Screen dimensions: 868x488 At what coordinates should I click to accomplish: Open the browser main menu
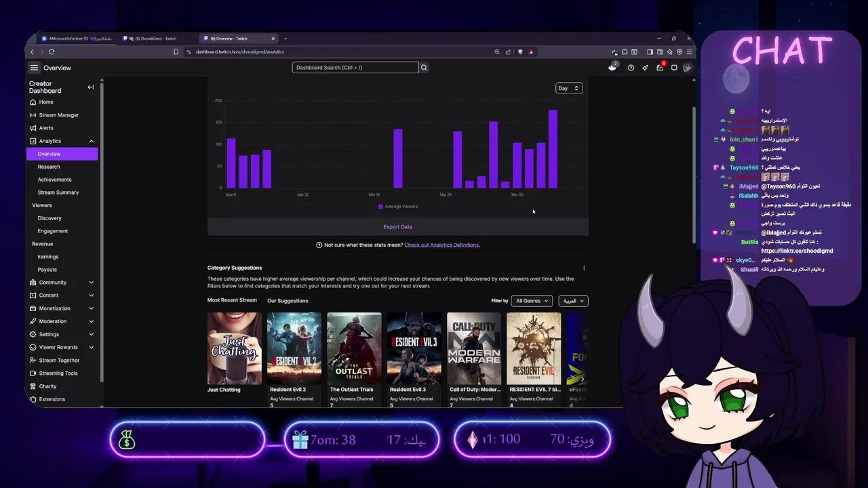tap(690, 52)
